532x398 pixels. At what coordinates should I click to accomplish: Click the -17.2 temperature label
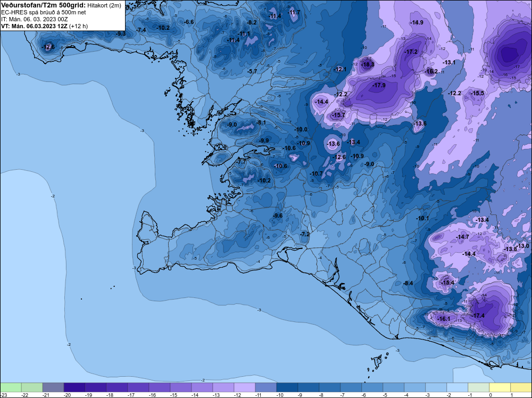click(x=411, y=52)
